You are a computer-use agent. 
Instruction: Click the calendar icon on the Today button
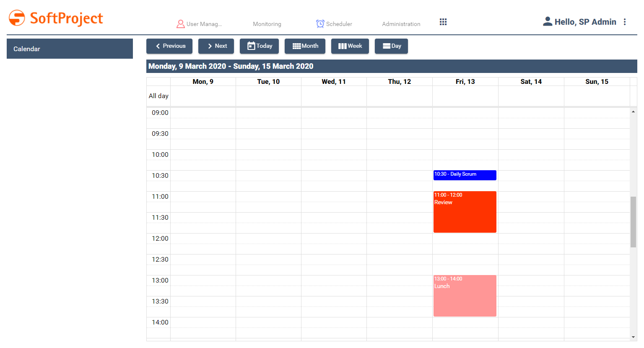(x=251, y=46)
